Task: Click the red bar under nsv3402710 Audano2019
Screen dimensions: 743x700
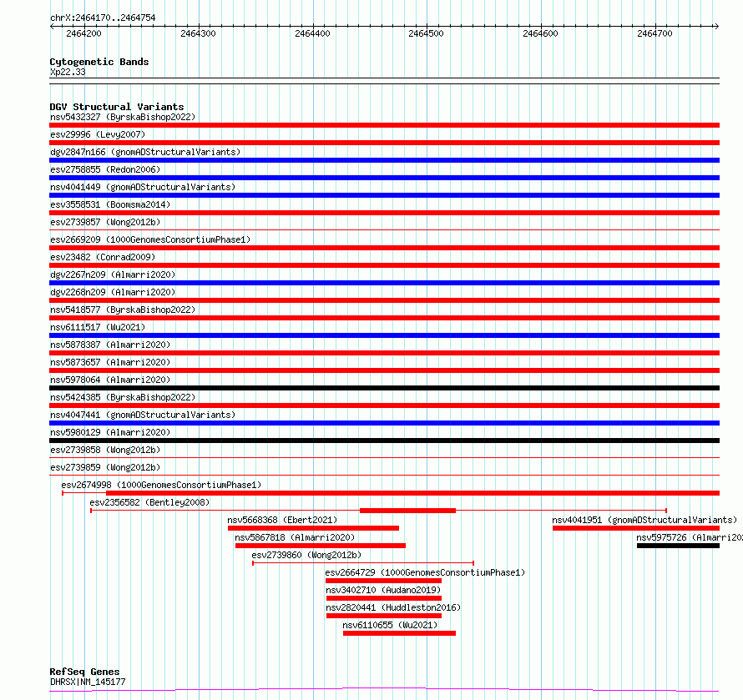Action: [x=384, y=598]
